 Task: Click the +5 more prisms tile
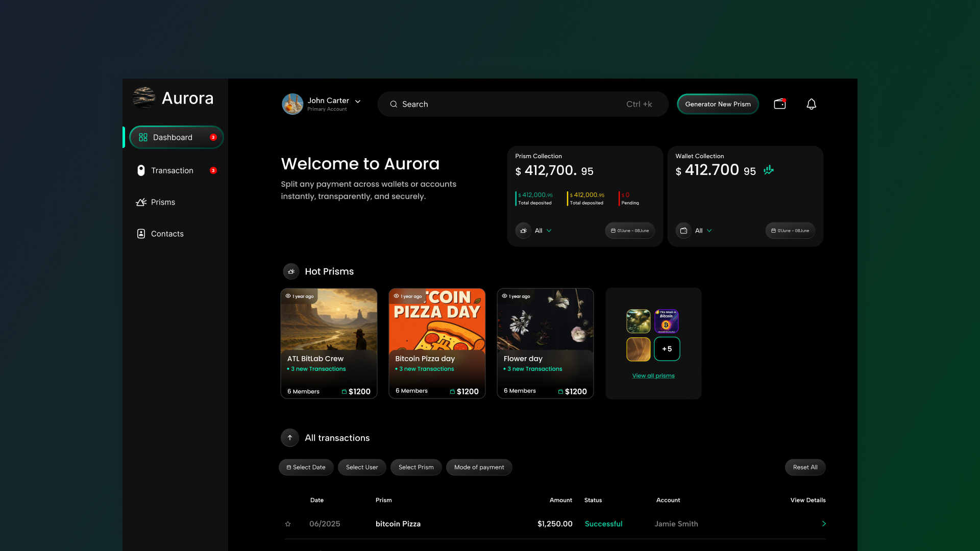pos(667,349)
